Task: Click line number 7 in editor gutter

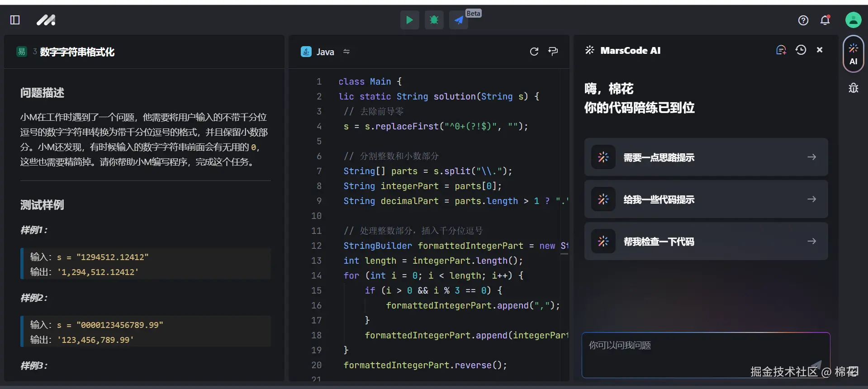Action: coord(319,171)
